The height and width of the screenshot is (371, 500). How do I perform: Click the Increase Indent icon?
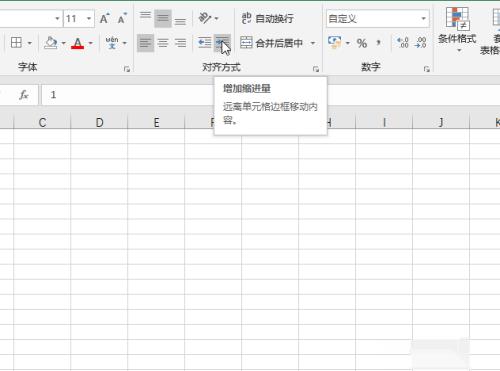point(222,43)
